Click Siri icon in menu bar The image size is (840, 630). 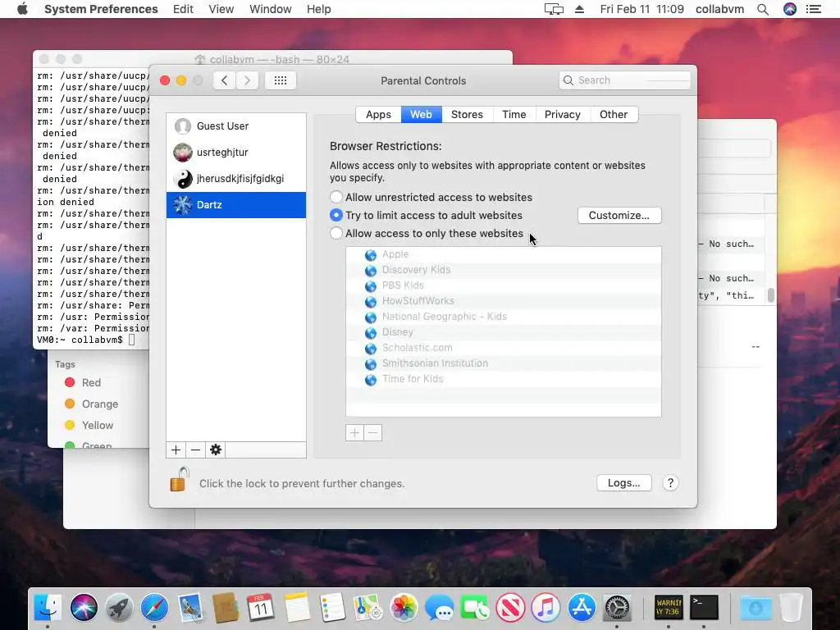790,9
